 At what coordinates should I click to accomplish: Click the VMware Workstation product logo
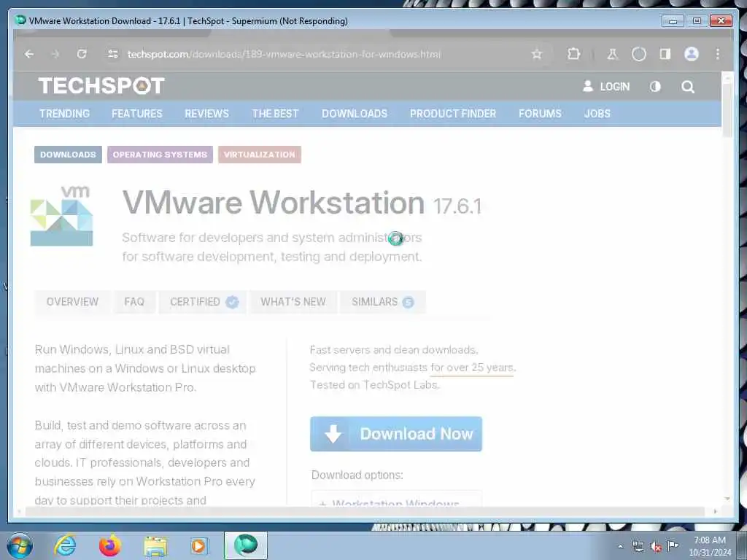pos(61,216)
